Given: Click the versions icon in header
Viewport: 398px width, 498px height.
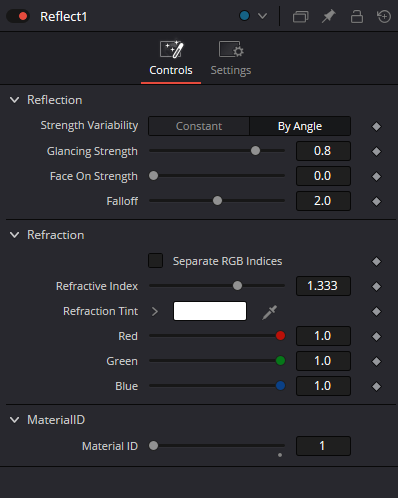Looking at the screenshot, I should click(x=300, y=16).
